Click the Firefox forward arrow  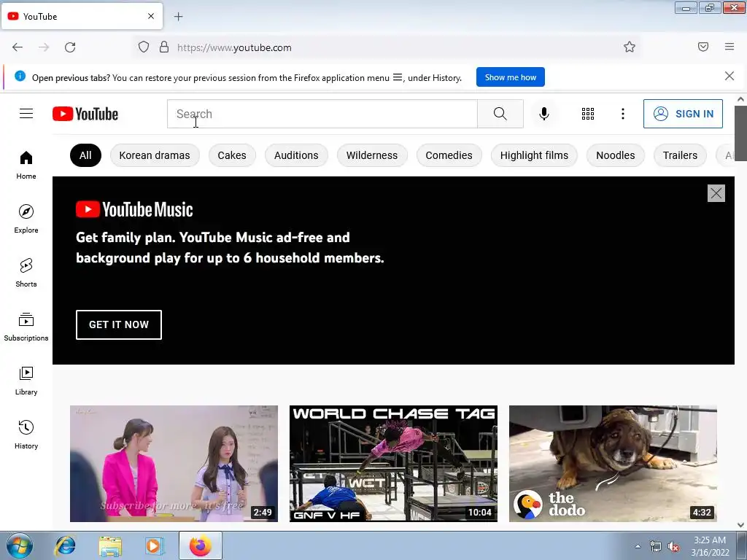[44, 47]
